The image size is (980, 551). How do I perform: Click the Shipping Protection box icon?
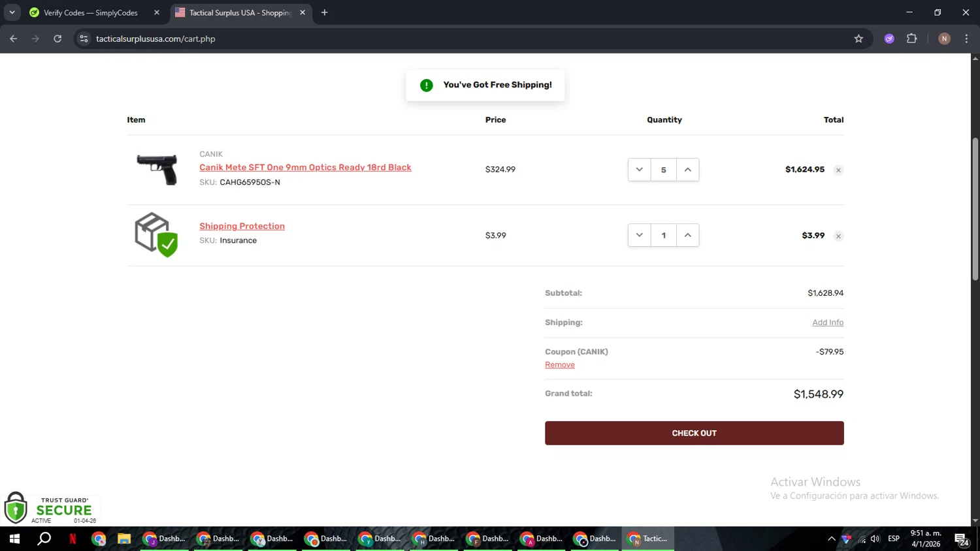(156, 235)
